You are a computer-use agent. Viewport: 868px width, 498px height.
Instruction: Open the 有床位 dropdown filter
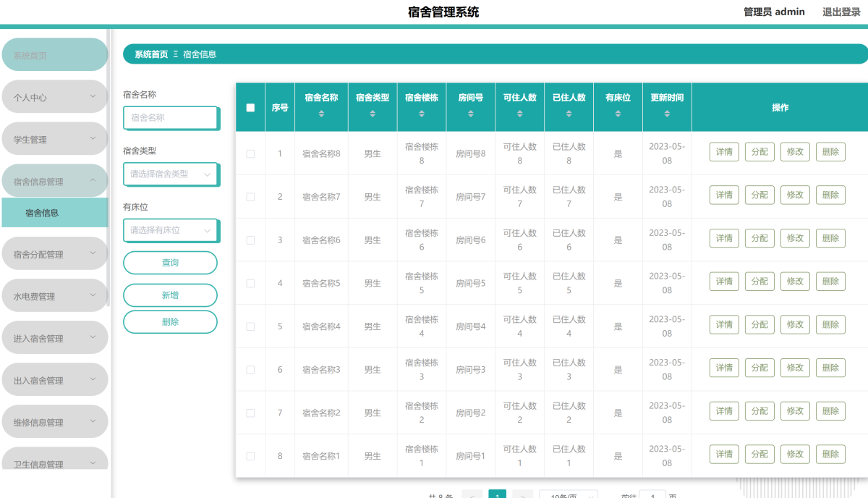click(171, 230)
